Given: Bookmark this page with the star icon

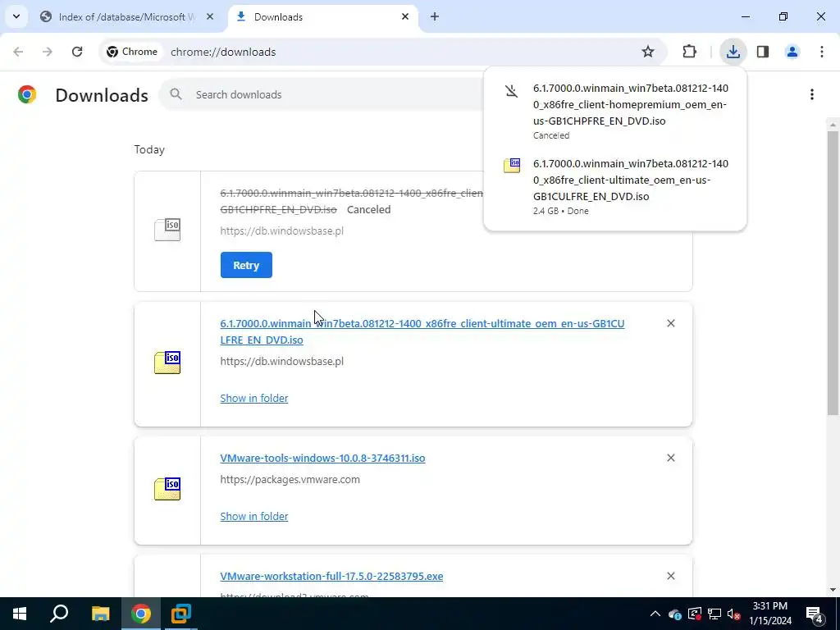Looking at the screenshot, I should pyautogui.click(x=648, y=52).
